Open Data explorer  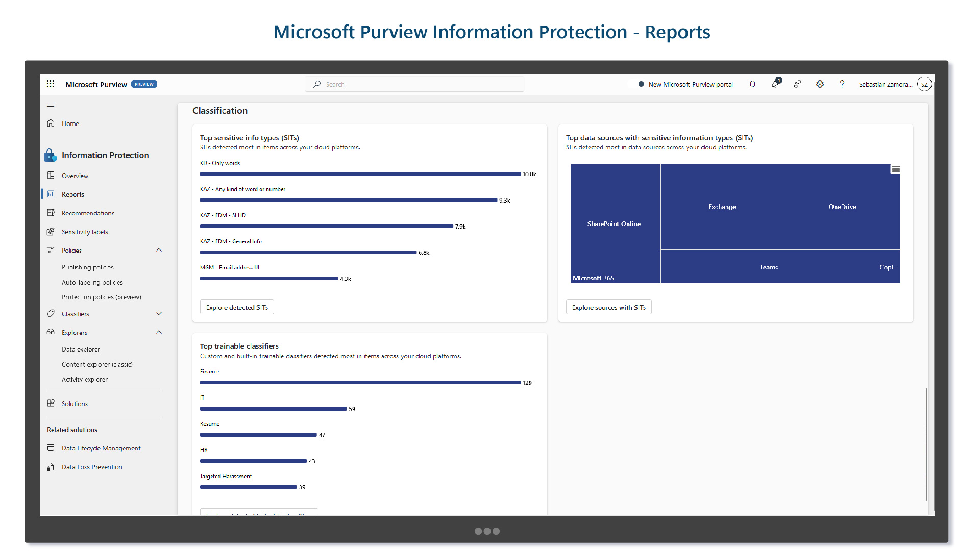tap(81, 349)
